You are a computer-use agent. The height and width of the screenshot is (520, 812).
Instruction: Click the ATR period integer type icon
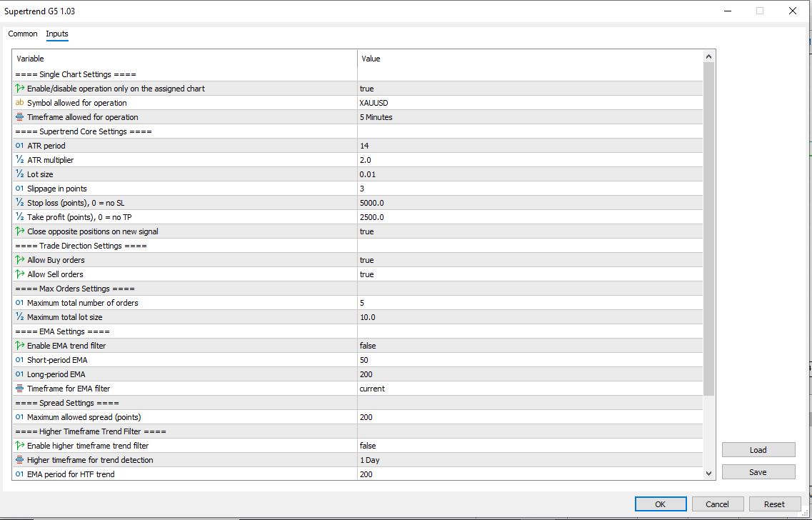19,146
